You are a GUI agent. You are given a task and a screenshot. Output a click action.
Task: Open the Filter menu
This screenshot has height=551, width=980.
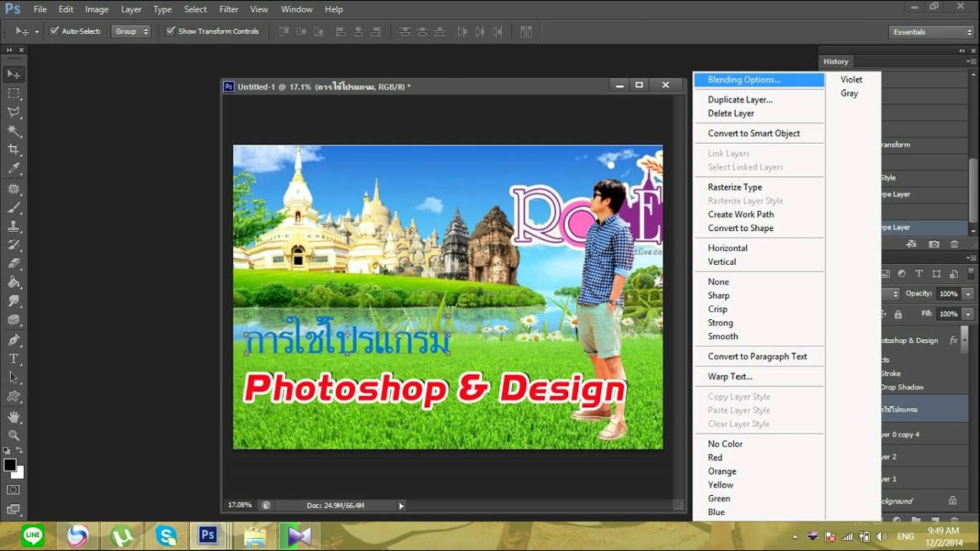[229, 9]
